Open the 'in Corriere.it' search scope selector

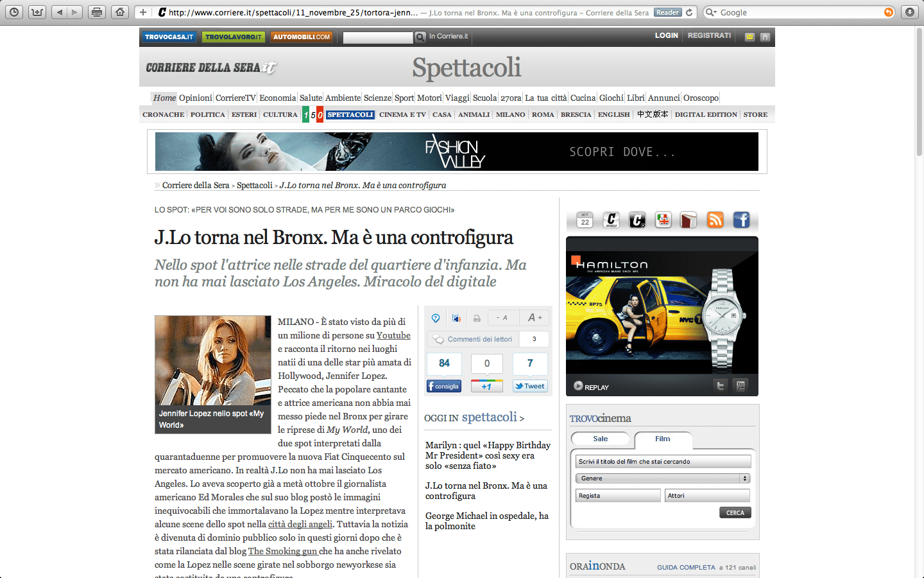[x=445, y=37]
